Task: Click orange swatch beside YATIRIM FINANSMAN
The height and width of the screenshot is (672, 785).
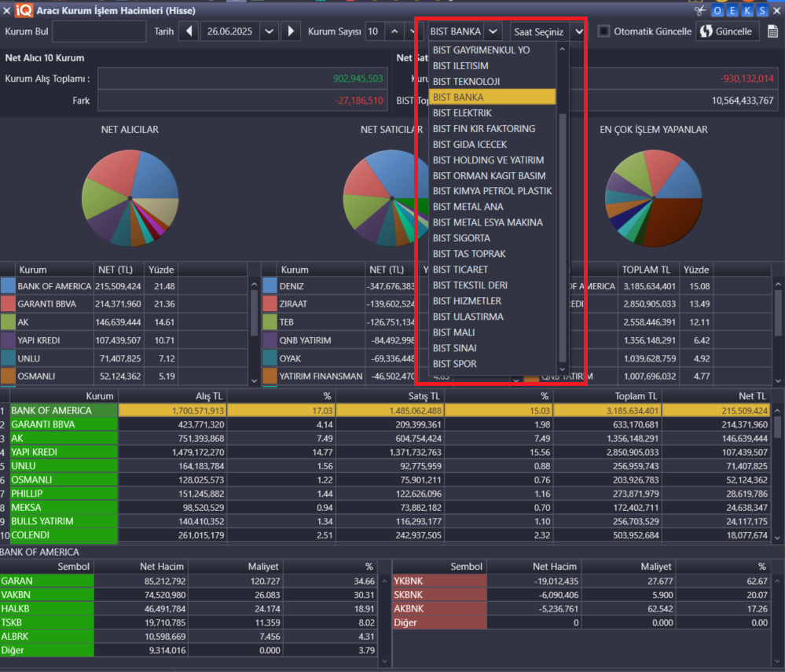Action: pyautogui.click(x=270, y=376)
